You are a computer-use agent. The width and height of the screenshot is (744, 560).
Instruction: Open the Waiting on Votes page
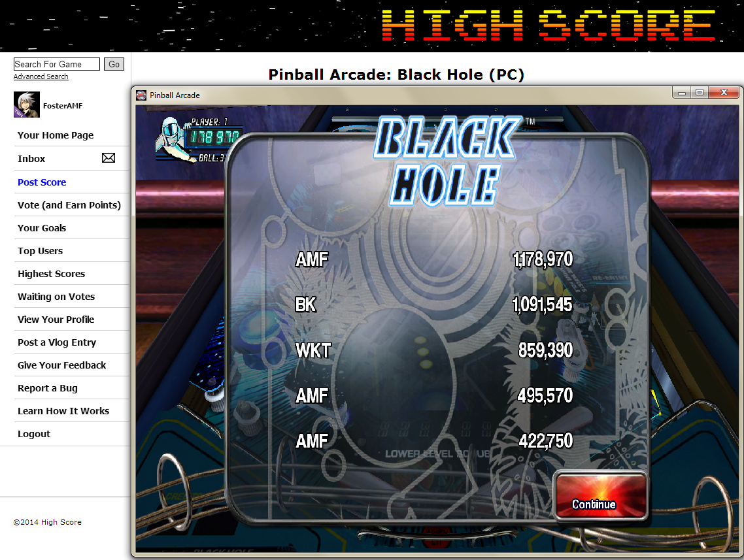coord(56,297)
